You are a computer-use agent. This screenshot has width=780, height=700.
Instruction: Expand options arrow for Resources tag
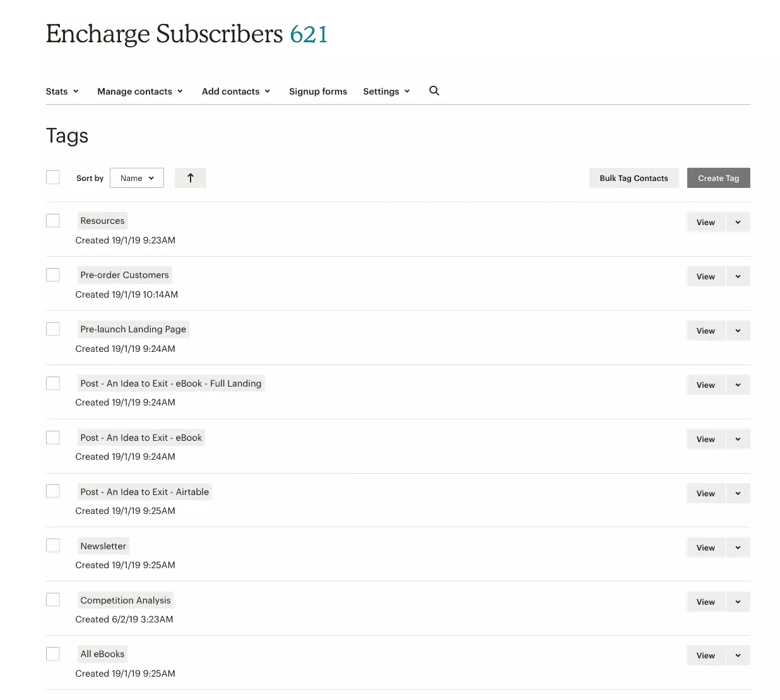point(738,223)
